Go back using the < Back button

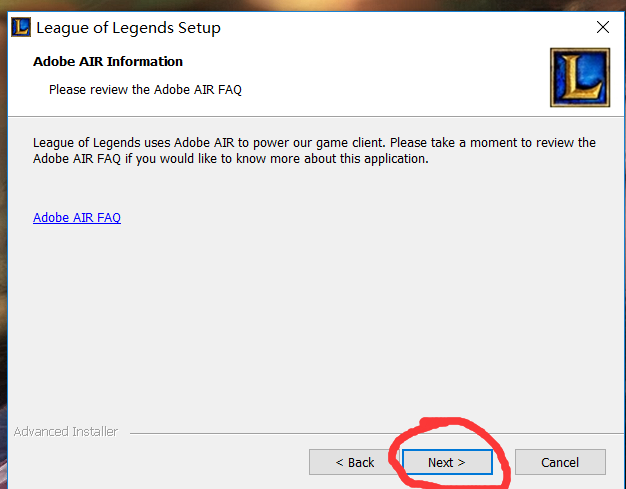tap(355, 462)
